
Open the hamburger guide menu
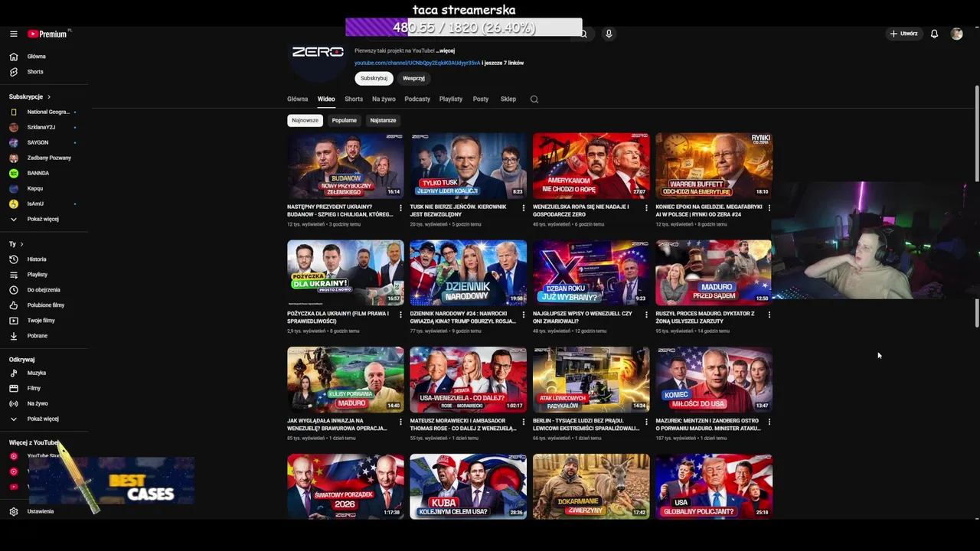(13, 34)
